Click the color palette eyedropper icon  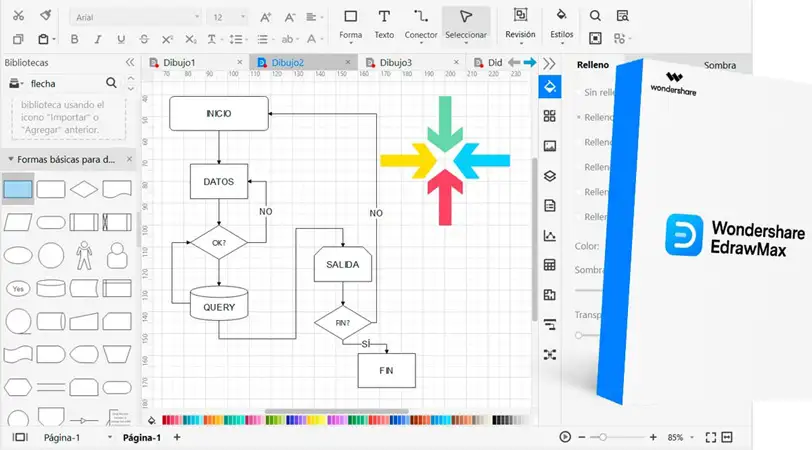[151, 420]
